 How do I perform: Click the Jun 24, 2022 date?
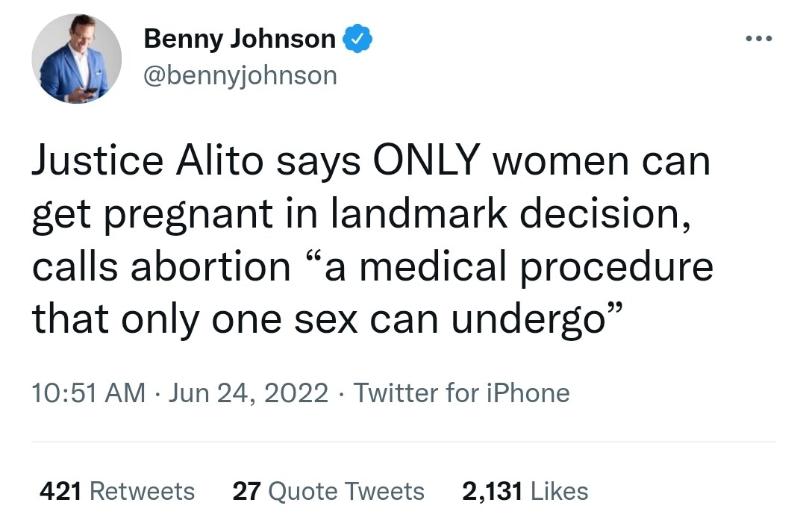pos(249,392)
